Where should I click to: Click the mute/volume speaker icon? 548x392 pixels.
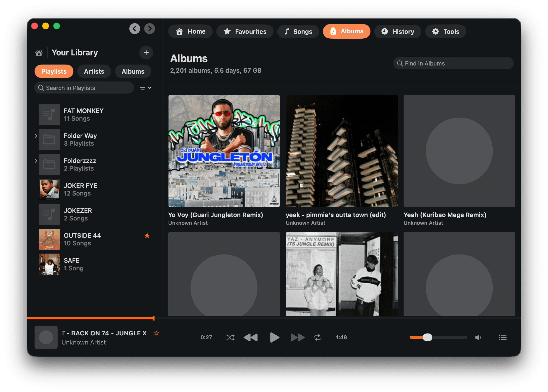pyautogui.click(x=478, y=337)
